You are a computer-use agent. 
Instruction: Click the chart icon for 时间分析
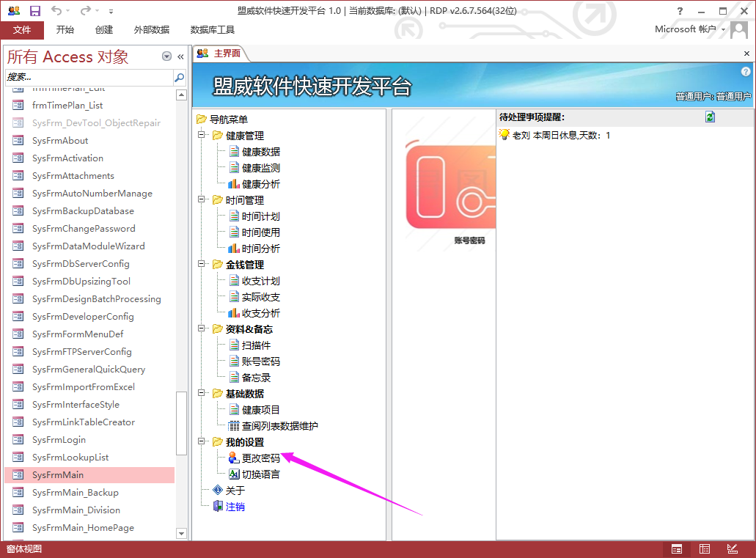(x=234, y=249)
